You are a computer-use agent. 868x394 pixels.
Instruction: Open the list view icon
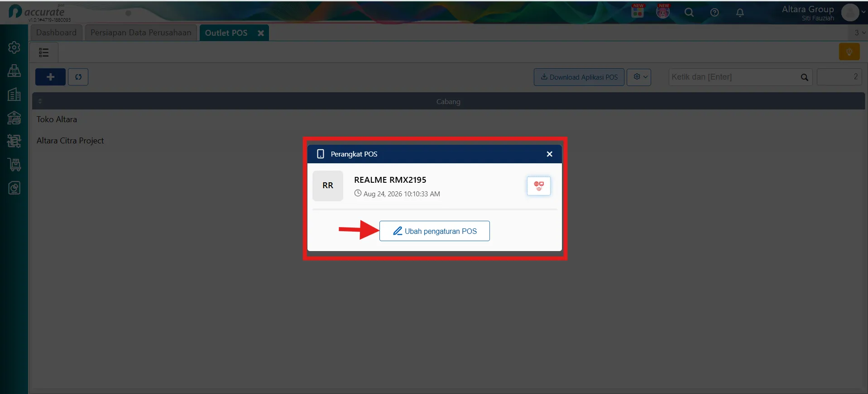click(x=44, y=52)
